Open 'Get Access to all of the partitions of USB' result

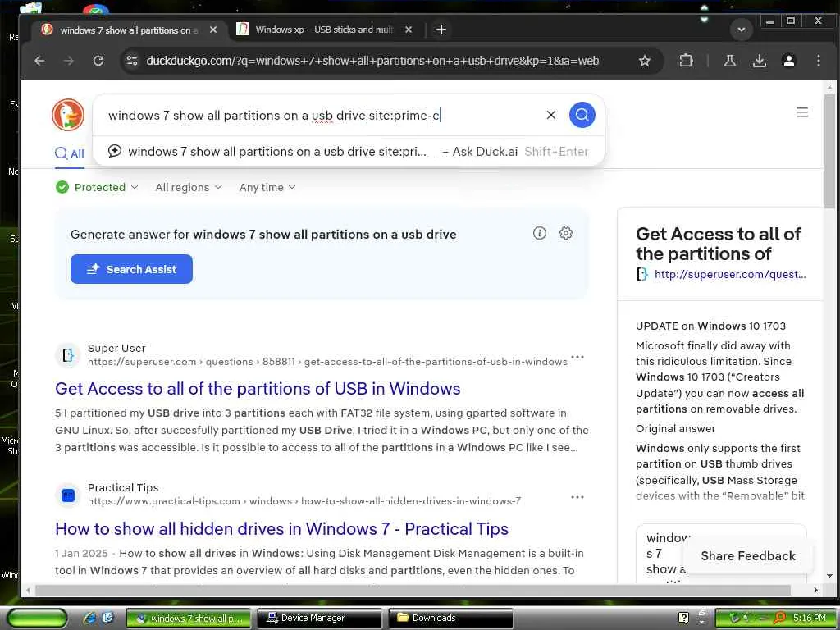[x=258, y=388]
